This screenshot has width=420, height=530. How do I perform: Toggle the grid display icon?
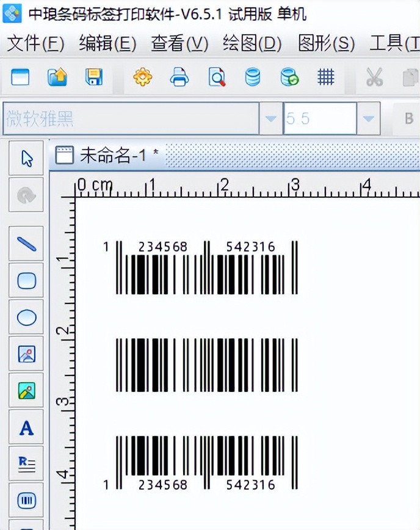(326, 77)
